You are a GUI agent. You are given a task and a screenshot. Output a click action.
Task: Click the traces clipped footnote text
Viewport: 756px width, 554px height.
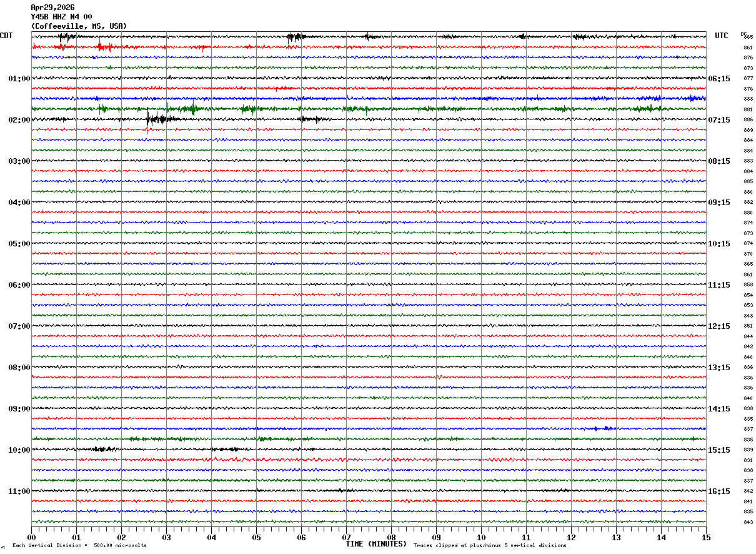pos(490,546)
